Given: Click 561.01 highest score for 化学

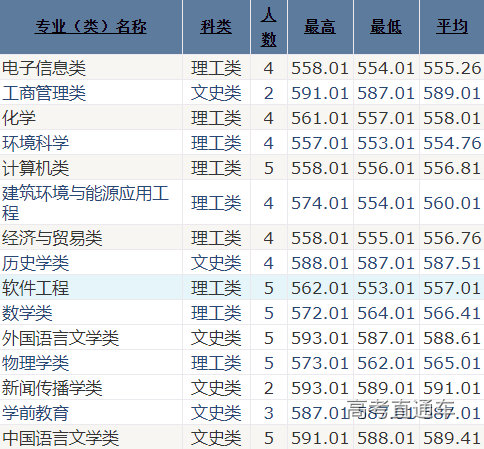Looking at the screenshot, I should coord(320,118).
